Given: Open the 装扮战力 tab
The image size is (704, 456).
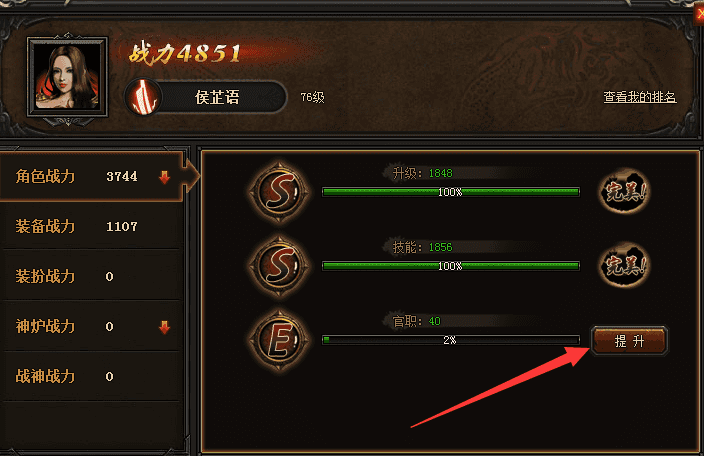Looking at the screenshot, I should (92, 276).
